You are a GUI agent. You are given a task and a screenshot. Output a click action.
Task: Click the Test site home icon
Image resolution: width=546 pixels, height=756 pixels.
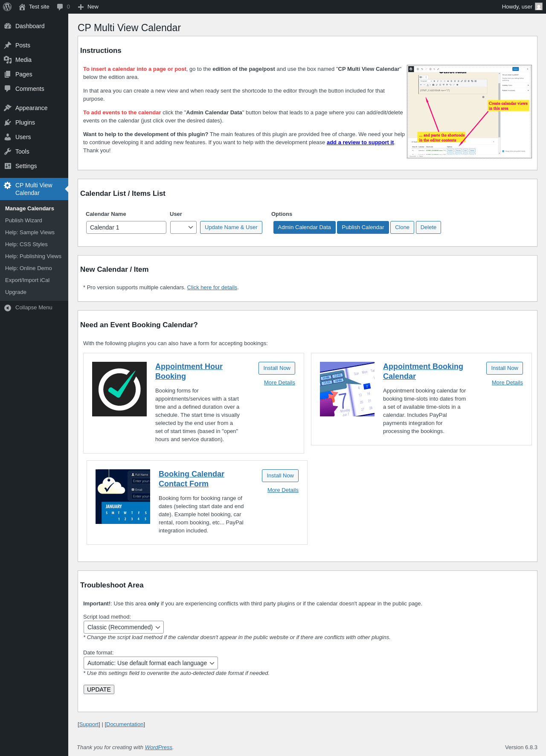(x=22, y=7)
